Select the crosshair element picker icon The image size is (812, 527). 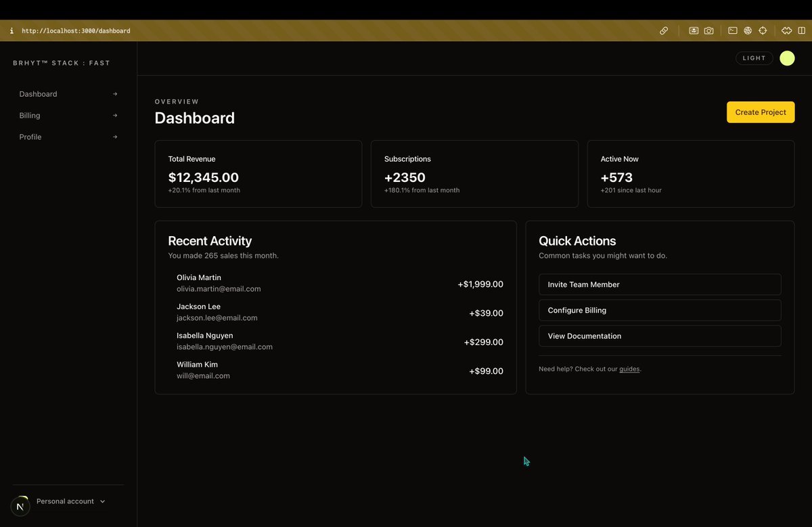tap(763, 30)
